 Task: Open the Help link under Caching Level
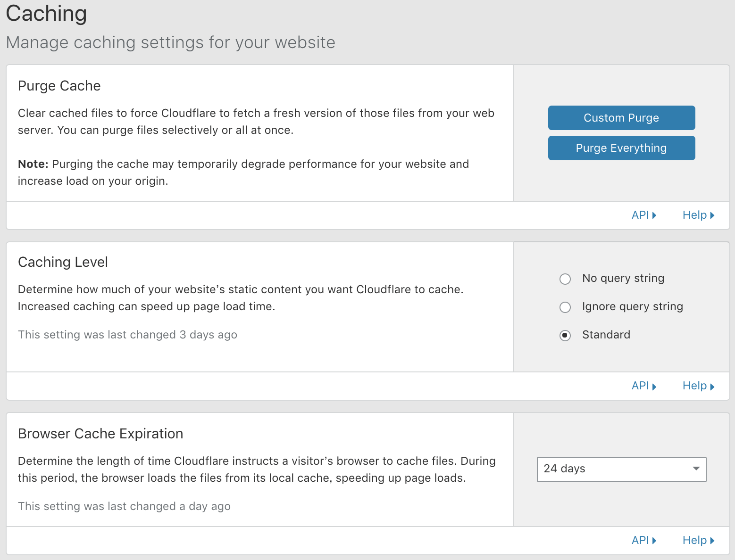point(695,386)
